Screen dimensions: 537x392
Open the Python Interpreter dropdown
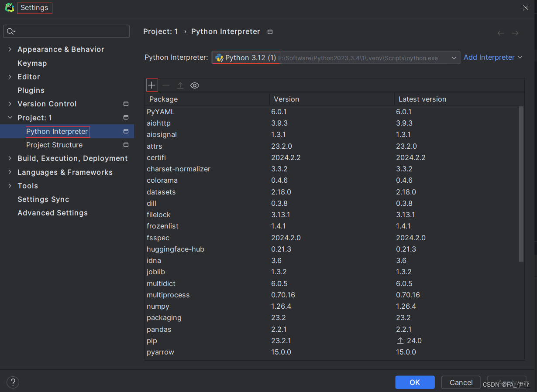click(x=336, y=58)
